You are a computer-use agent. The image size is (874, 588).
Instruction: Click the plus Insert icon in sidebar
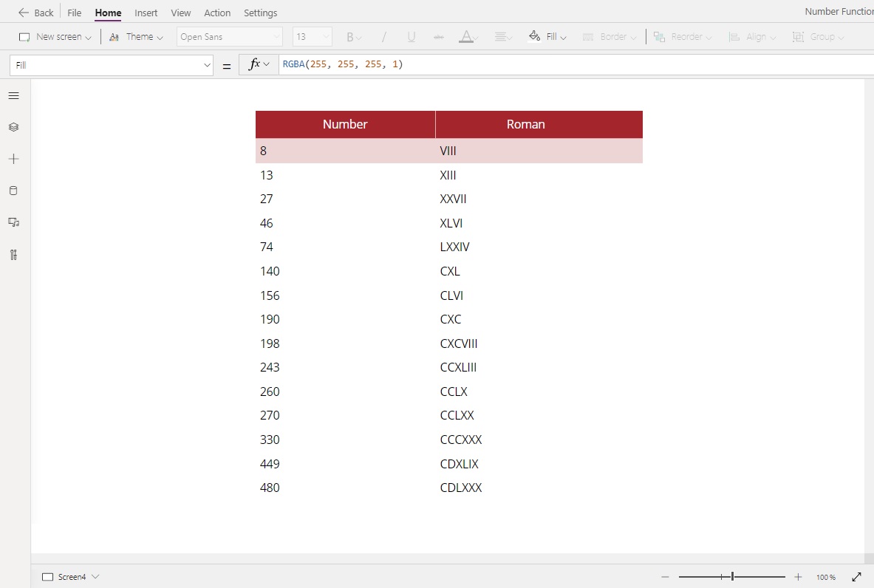coord(14,159)
